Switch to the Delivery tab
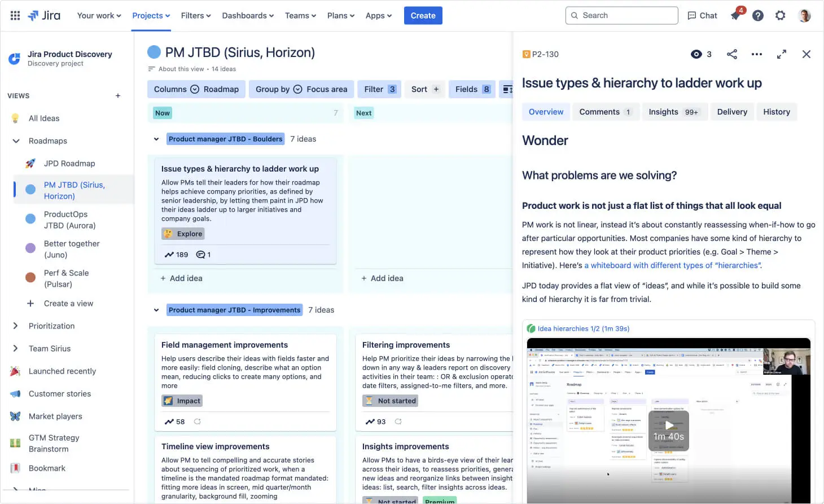Screen dimensions: 824x504 pyautogui.click(x=732, y=112)
